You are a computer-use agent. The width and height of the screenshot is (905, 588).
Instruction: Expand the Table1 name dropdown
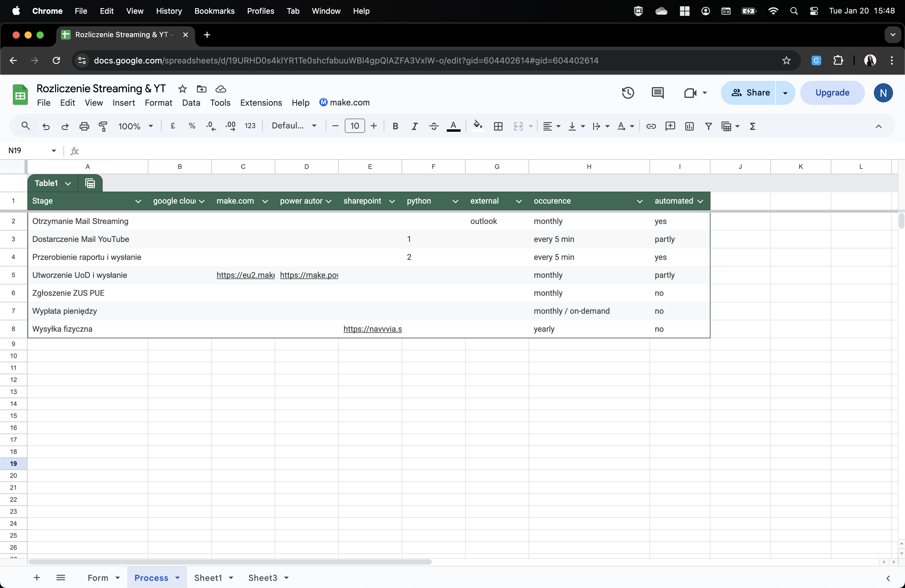[x=68, y=184]
